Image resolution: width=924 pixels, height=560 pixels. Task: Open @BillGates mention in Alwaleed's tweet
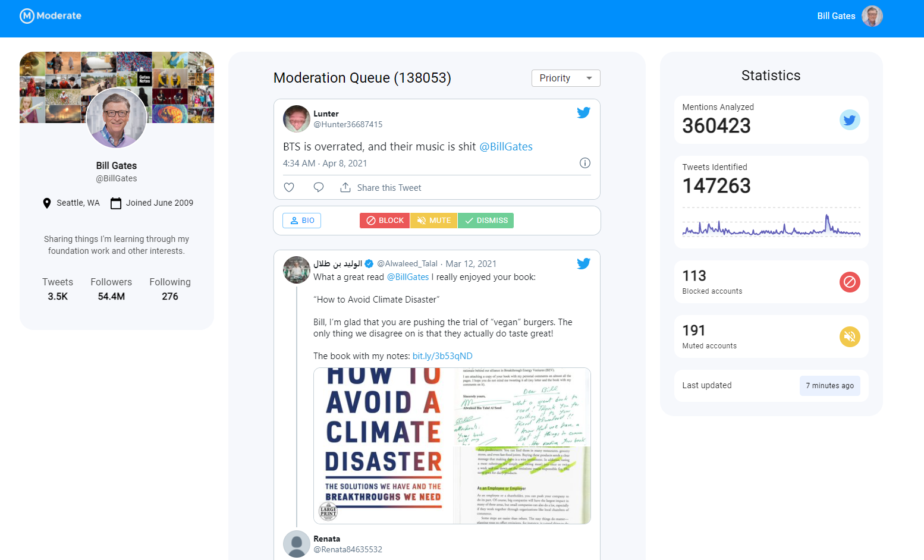(408, 277)
